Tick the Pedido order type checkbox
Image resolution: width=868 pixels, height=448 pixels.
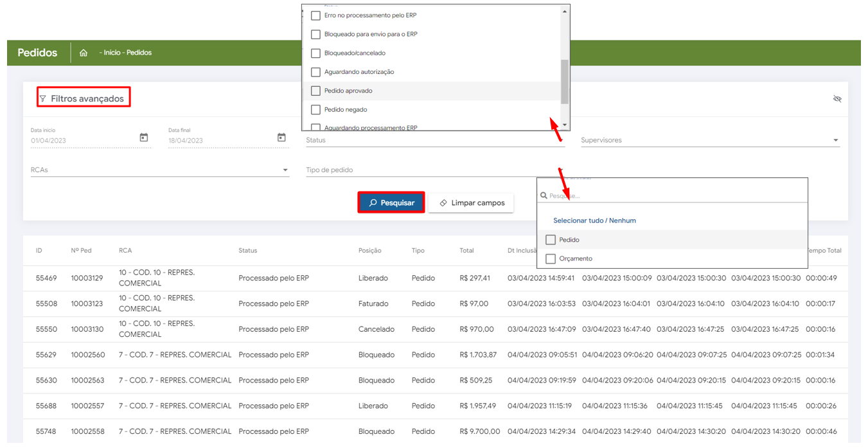tap(551, 240)
